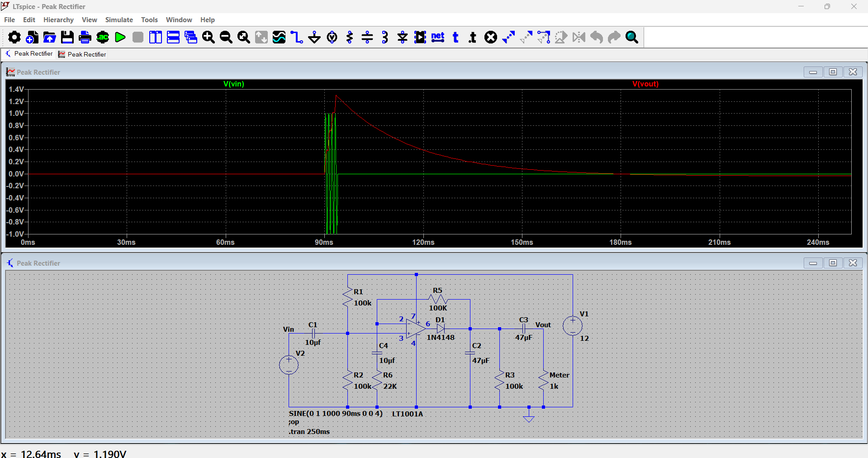Create a new schematic
This screenshot has height=458, width=868.
click(32, 37)
